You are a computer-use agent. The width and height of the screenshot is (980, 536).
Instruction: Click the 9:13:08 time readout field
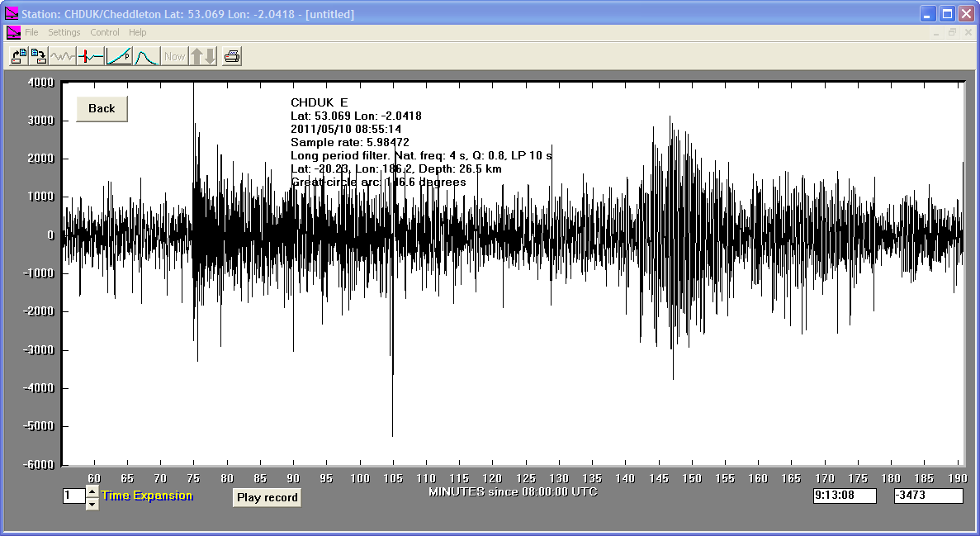coord(845,496)
